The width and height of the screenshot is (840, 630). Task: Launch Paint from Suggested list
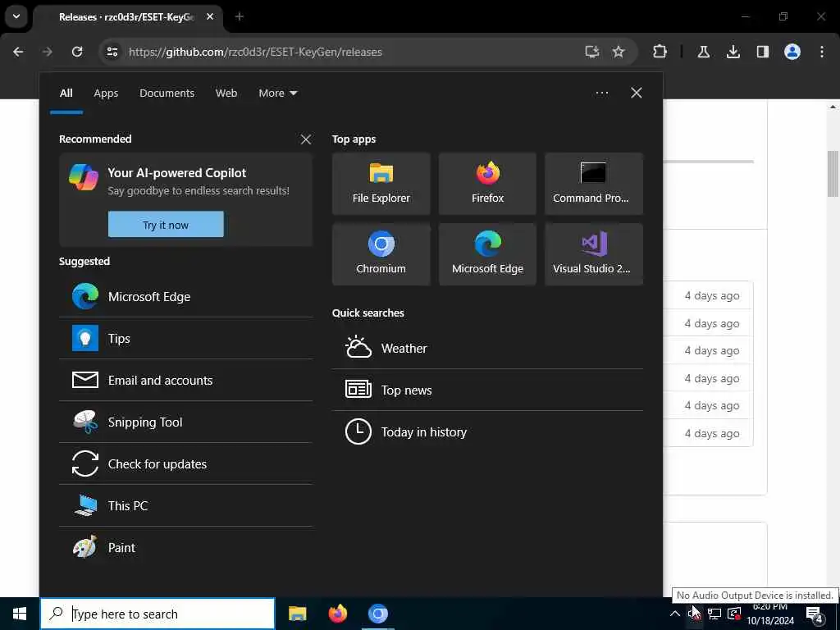click(x=186, y=547)
